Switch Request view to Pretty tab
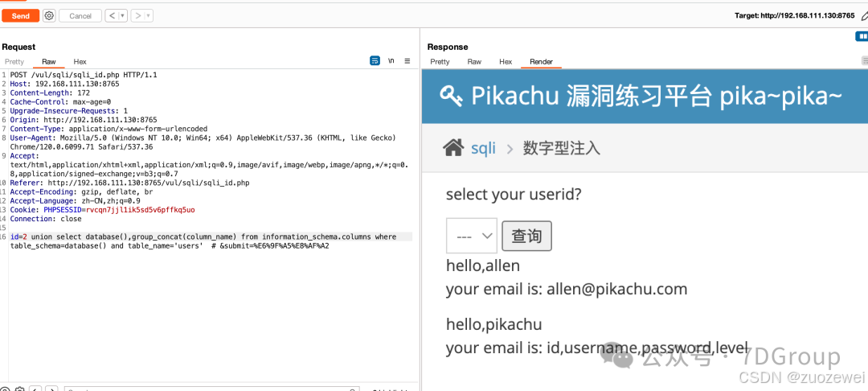Viewport: 868px width, 391px height. [14, 61]
